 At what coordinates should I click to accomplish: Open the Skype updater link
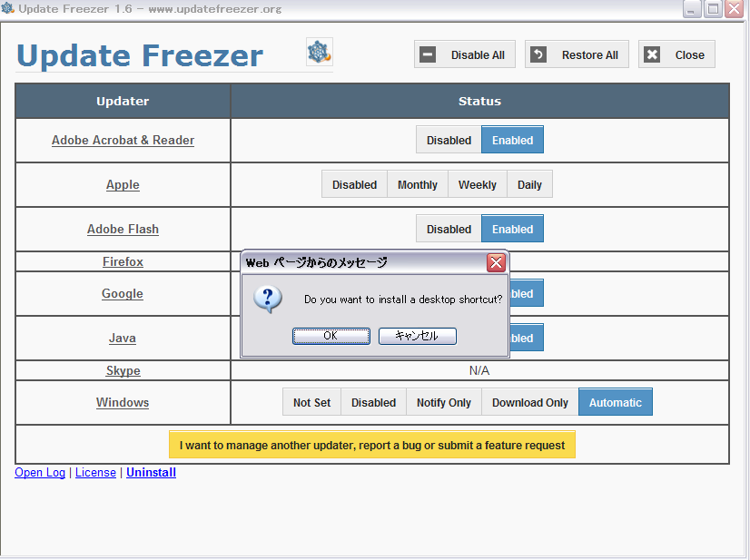coord(123,370)
